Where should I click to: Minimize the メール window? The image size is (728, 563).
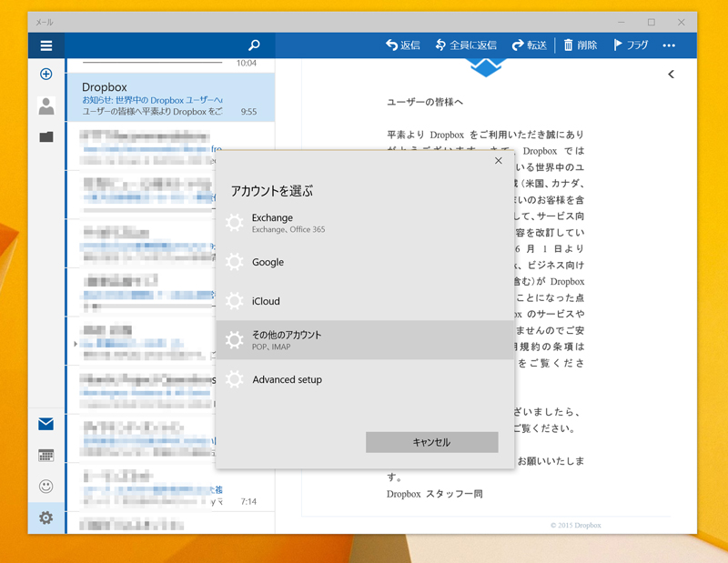pyautogui.click(x=622, y=22)
